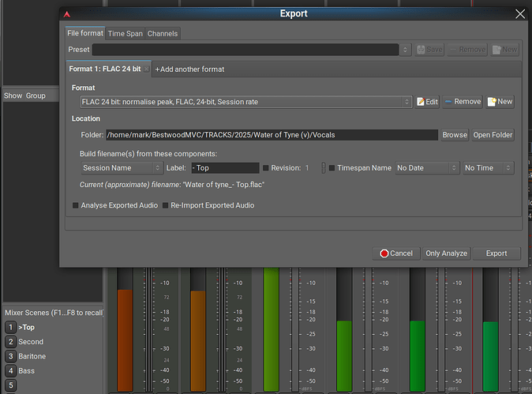
Task: Close the Format 1: FLAC 24 bit tab
Action: point(147,69)
